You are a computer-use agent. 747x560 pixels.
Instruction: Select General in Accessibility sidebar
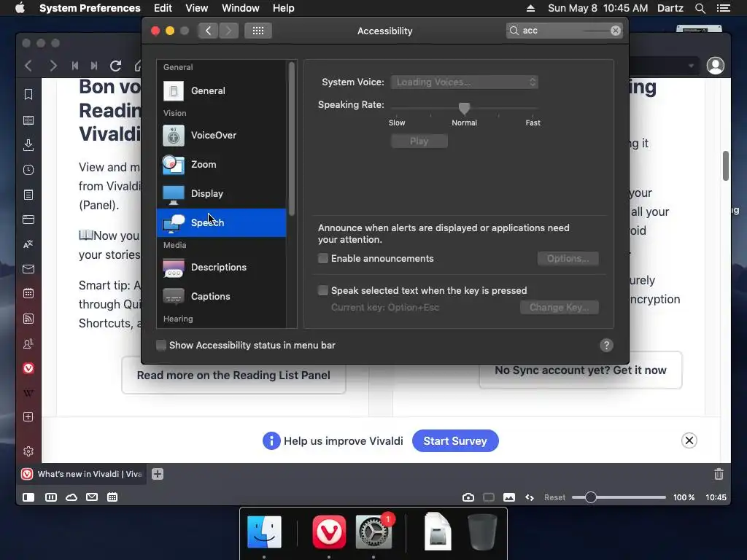(222, 90)
